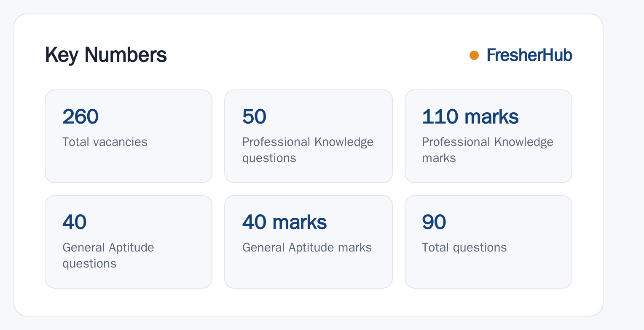The image size is (644, 330).
Task: Click the 110 marks value text
Action: (x=470, y=116)
